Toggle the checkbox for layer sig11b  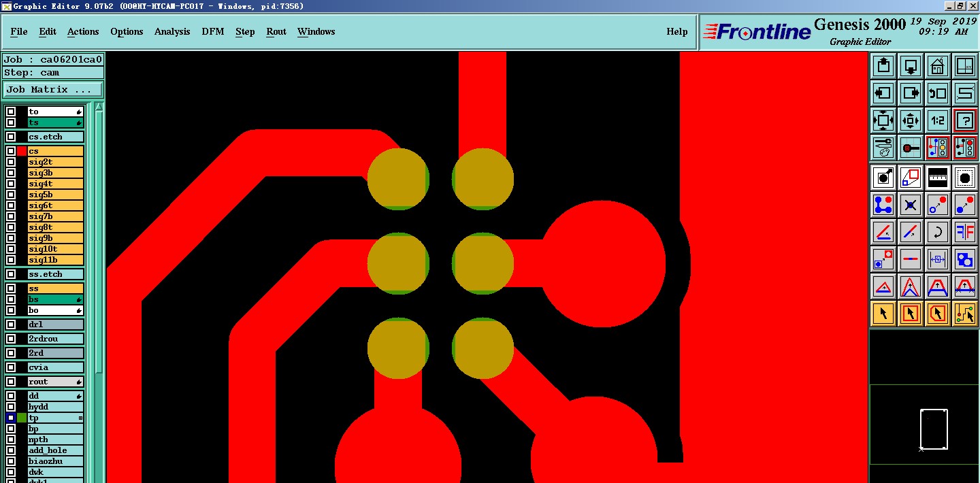[x=11, y=260]
